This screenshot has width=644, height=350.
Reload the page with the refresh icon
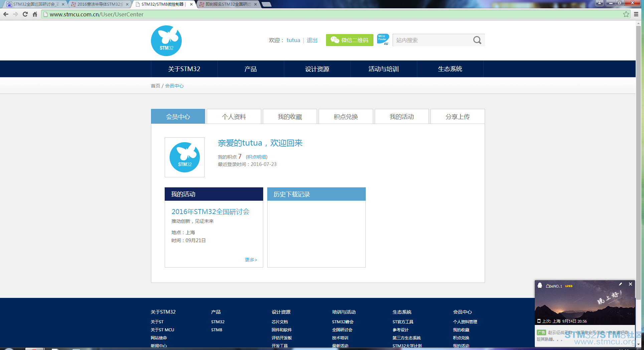coord(25,14)
